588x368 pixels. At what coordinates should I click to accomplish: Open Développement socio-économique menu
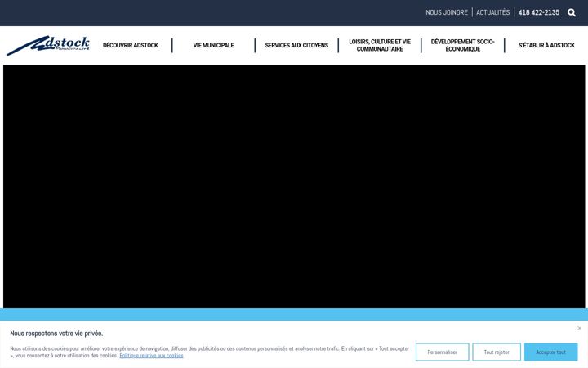pos(463,46)
